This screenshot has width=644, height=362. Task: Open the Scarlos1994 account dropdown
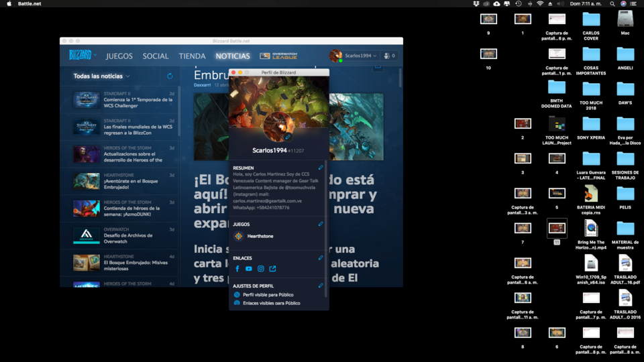361,56
